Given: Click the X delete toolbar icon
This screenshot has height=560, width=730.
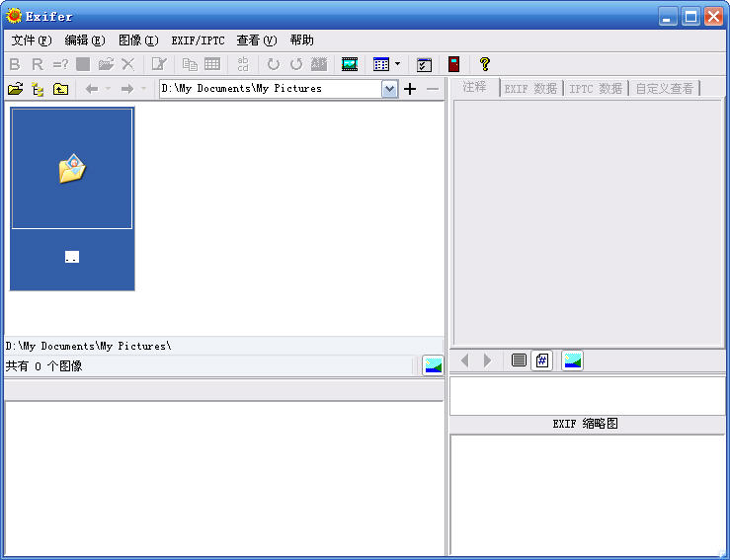Looking at the screenshot, I should tap(127, 64).
